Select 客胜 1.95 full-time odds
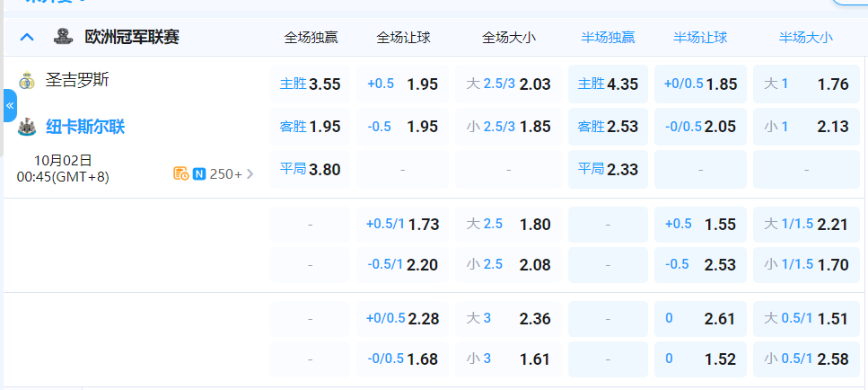This screenshot has height=390, width=868. click(311, 127)
